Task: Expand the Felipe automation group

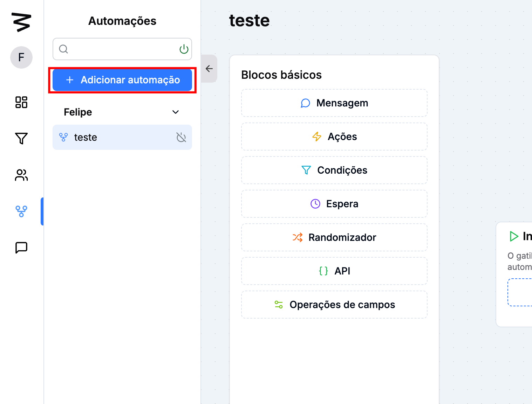Action: tap(78, 112)
